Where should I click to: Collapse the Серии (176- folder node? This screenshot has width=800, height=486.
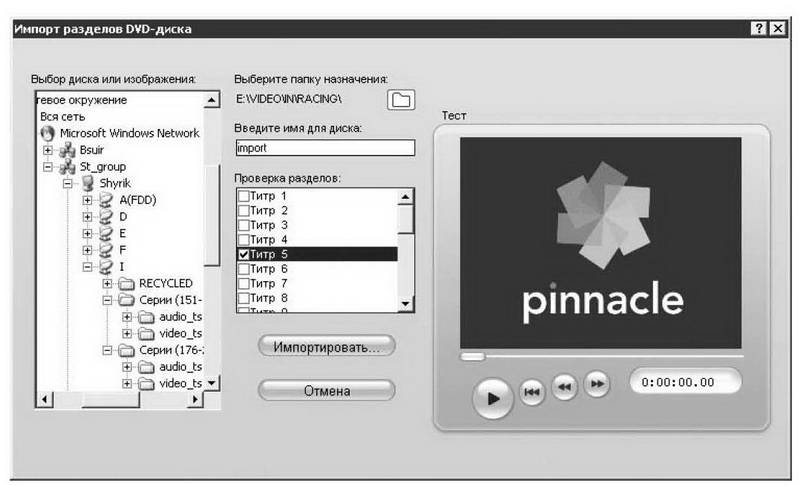(x=107, y=350)
